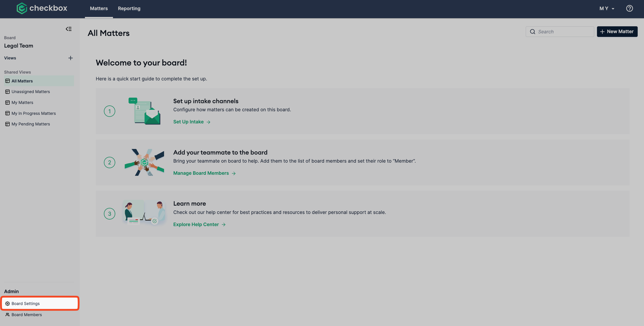The image size is (644, 326).
Task: Click the Board Settings gear icon
Action: (8, 303)
